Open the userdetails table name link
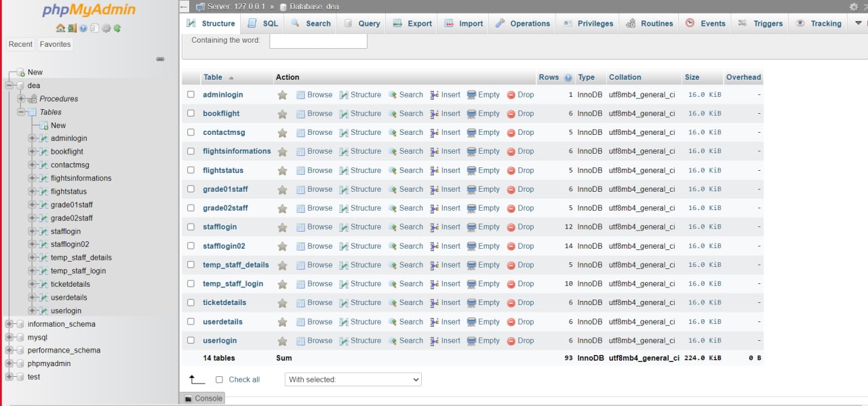 (222, 322)
